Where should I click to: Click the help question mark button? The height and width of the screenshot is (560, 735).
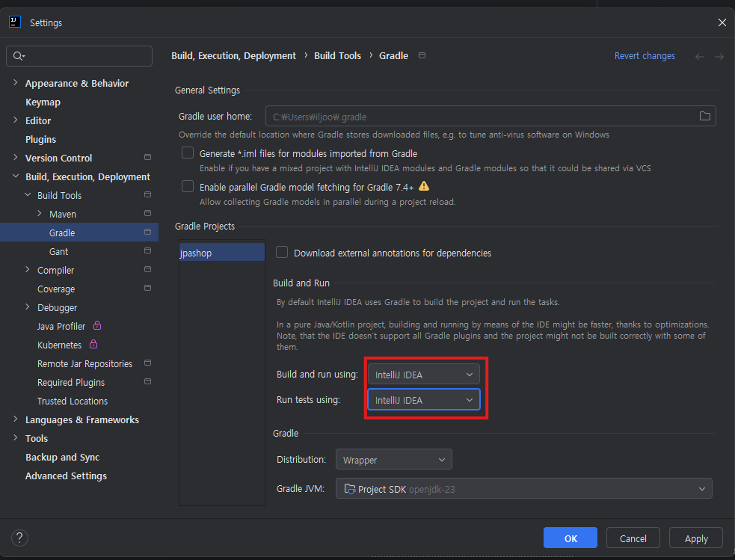coord(19,538)
